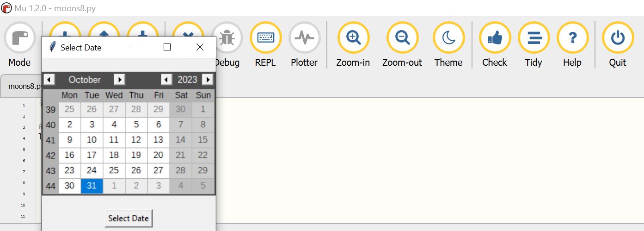Choose October 12 on the calendar
This screenshot has width=644, height=231.
[x=136, y=140]
